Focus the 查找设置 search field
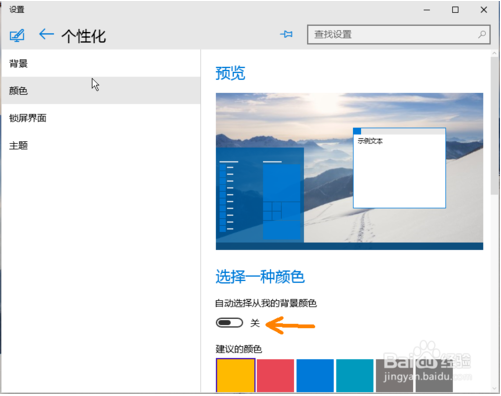 tap(399, 34)
